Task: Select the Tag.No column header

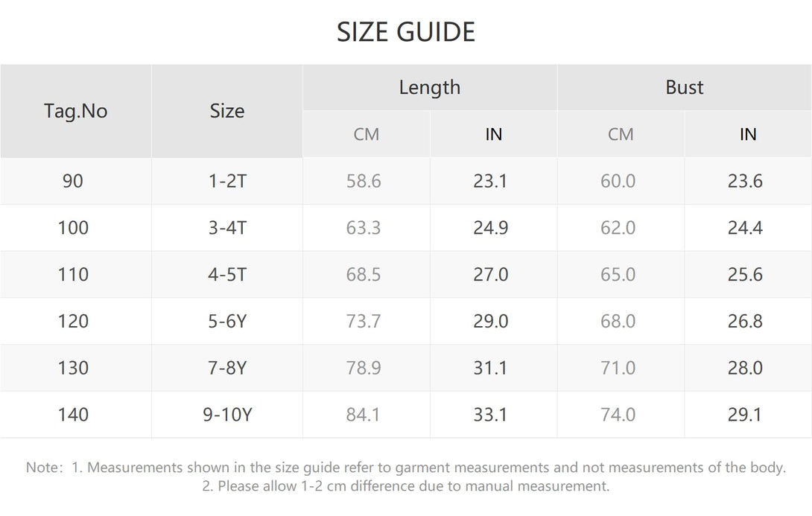Action: point(75,111)
